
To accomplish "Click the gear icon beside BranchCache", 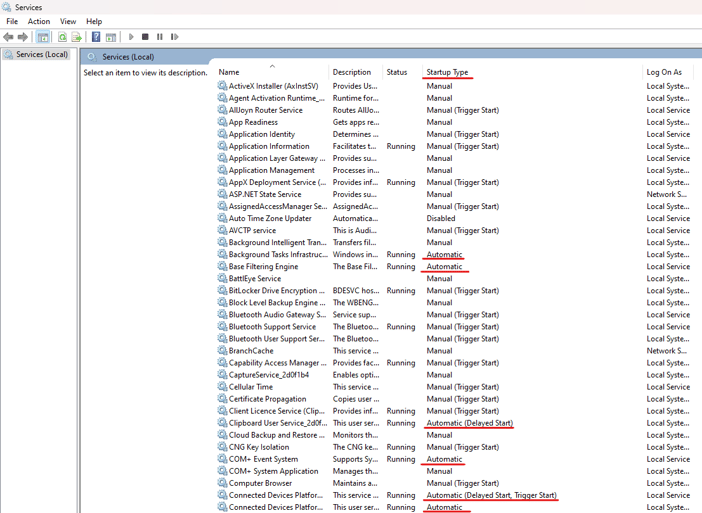I will pyautogui.click(x=222, y=351).
